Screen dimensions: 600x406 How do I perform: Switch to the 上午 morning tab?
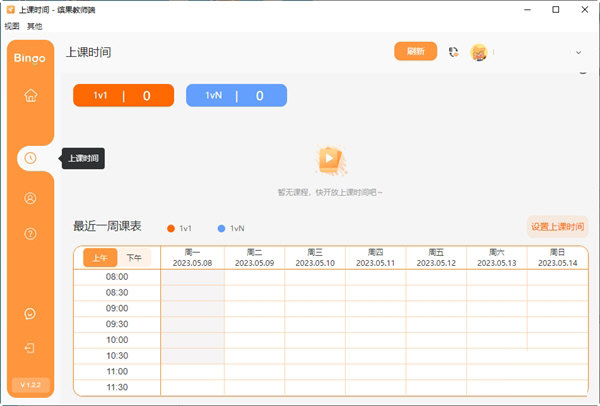[x=100, y=258]
